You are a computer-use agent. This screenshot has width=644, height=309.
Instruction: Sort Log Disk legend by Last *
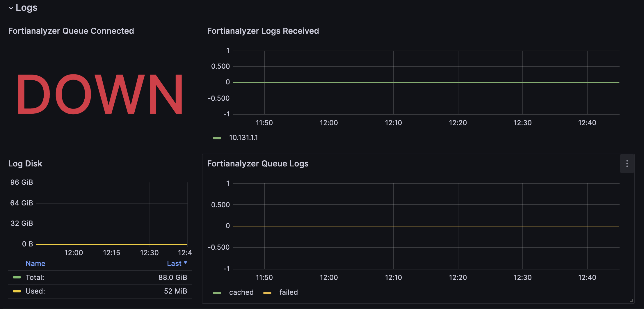pyautogui.click(x=177, y=263)
